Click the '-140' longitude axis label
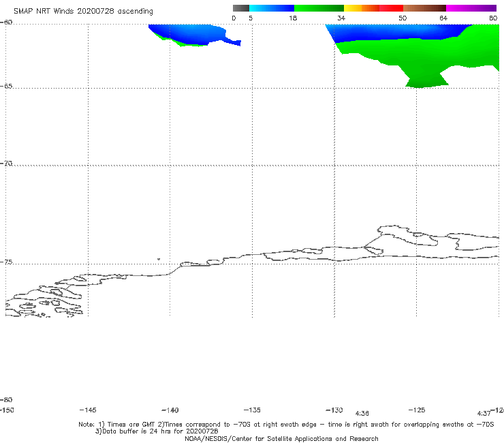The image size is (504, 443). (x=170, y=410)
